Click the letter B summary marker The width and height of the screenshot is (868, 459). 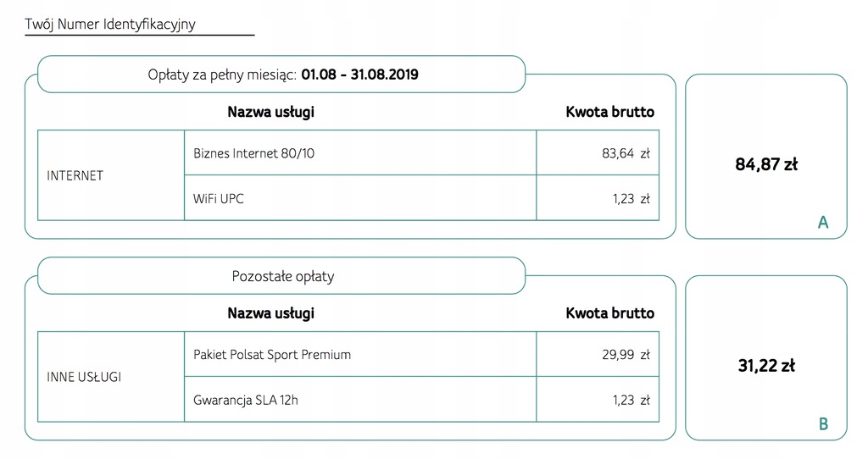[x=823, y=424]
